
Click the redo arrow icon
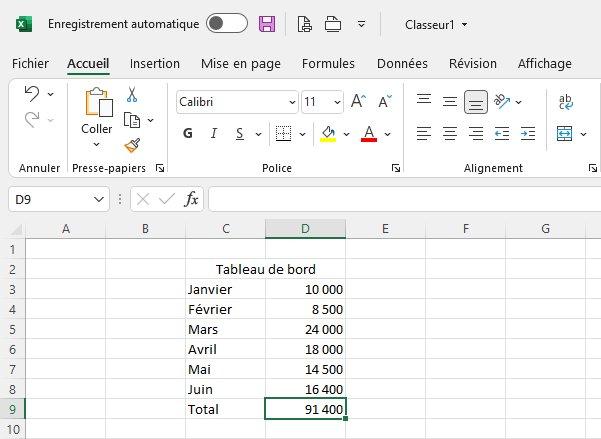pyautogui.click(x=32, y=120)
